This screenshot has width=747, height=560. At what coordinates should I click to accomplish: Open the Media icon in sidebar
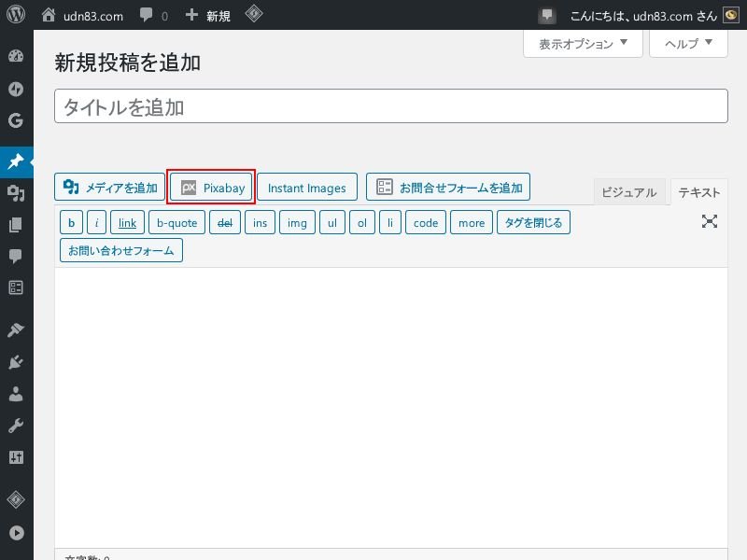pyautogui.click(x=16, y=193)
